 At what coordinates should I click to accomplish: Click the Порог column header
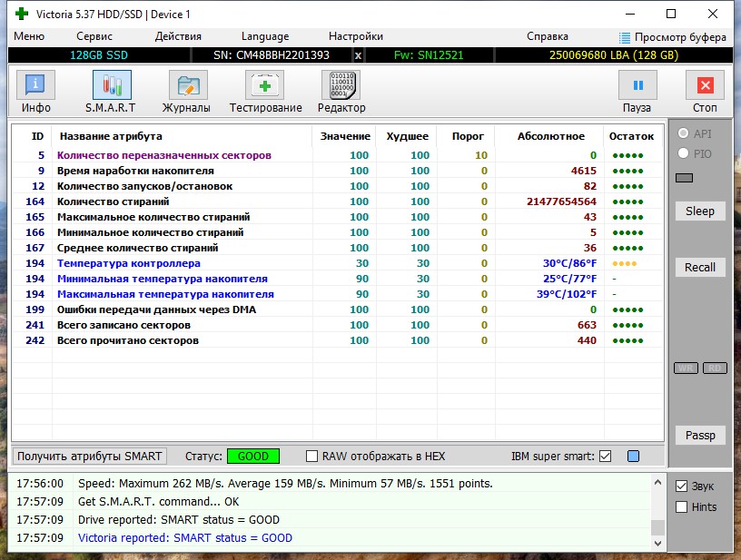coord(468,136)
